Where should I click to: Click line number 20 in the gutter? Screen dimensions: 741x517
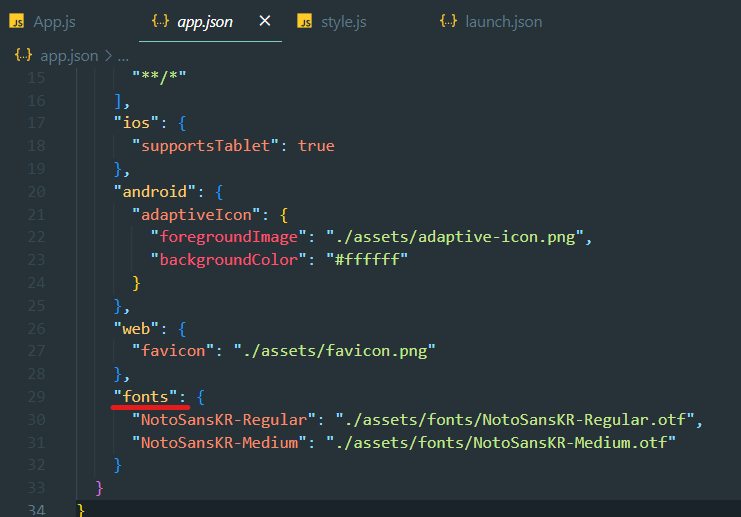tap(36, 191)
